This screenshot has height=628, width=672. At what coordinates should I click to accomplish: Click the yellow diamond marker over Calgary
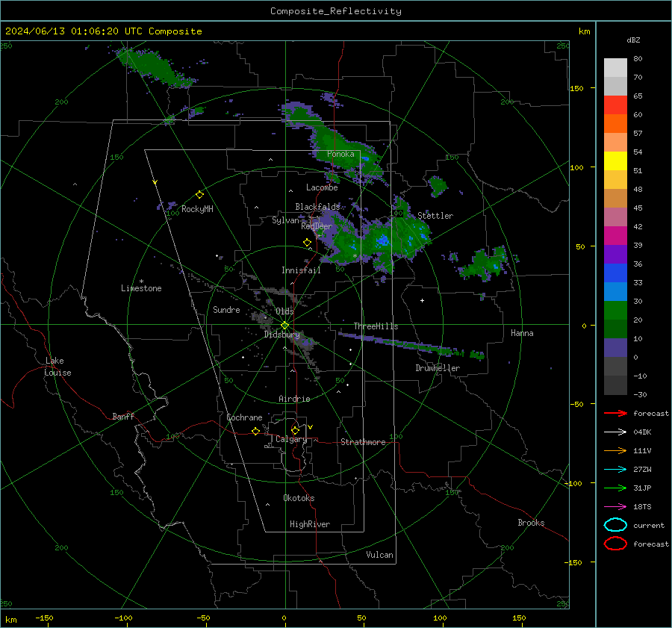point(295,430)
